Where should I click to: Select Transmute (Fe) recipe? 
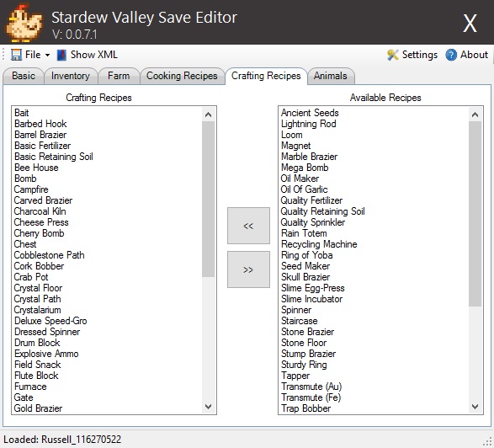(311, 397)
